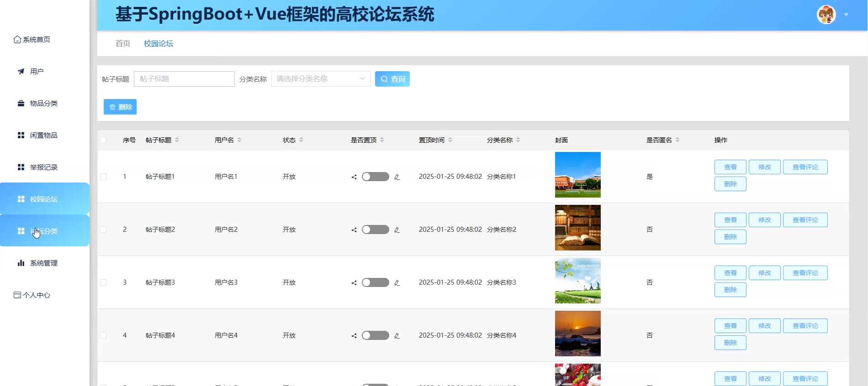Open the sunset cover image of 帖子标题4
Image resolution: width=868 pixels, height=386 pixels.
pos(578,334)
